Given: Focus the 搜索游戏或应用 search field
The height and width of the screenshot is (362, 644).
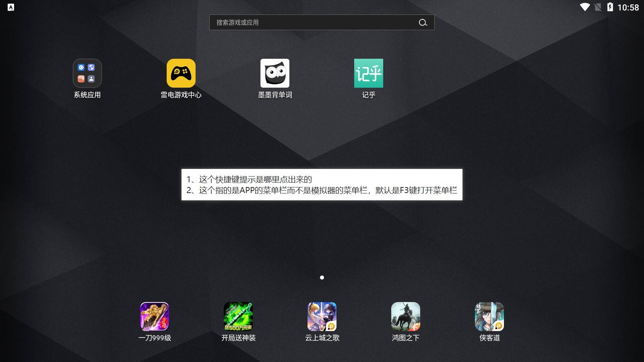Looking at the screenshot, I should (x=314, y=23).
